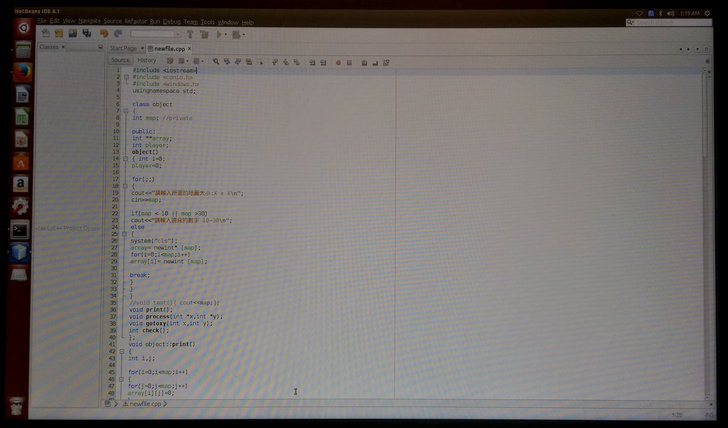Open the Run Project dropdown arrow

[226, 35]
